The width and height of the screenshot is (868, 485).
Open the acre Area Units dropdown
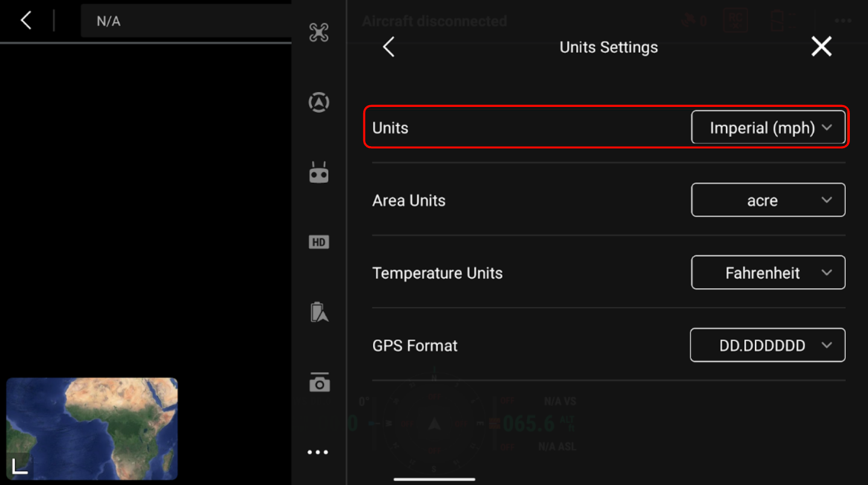(768, 200)
